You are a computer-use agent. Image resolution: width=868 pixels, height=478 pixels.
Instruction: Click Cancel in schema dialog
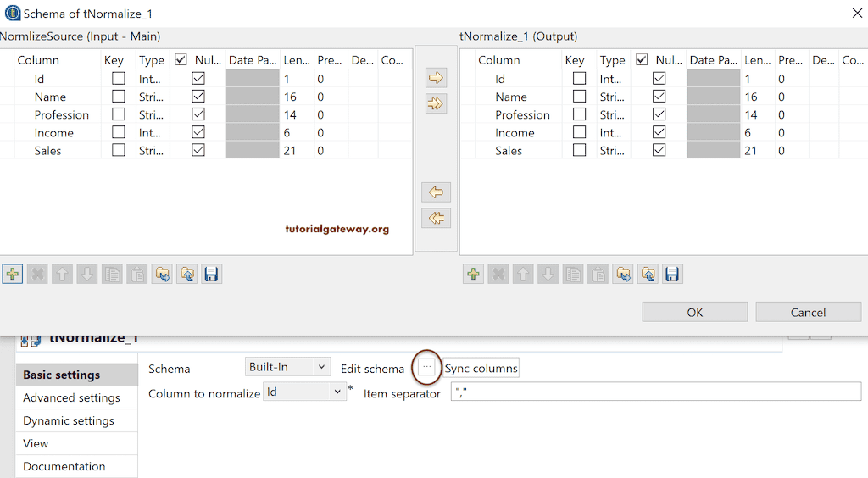pos(808,312)
